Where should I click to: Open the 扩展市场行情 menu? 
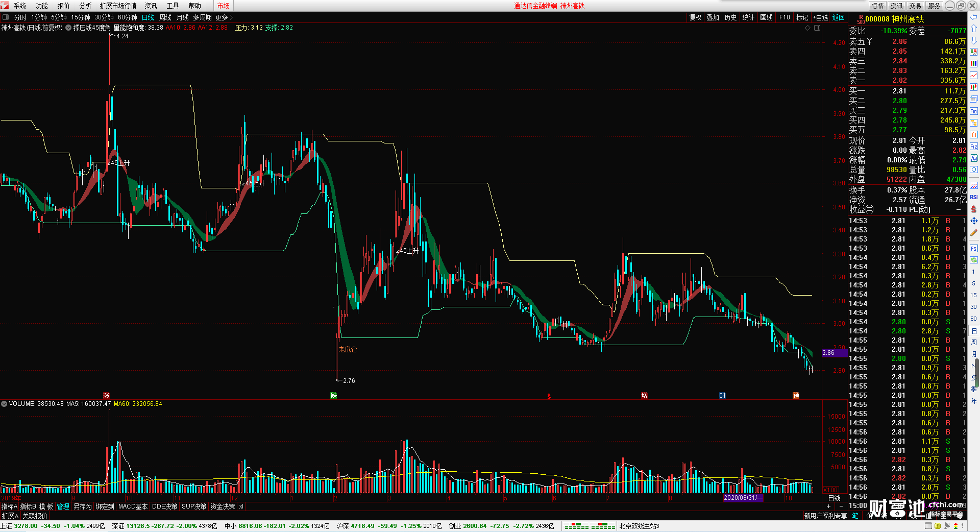(118, 6)
